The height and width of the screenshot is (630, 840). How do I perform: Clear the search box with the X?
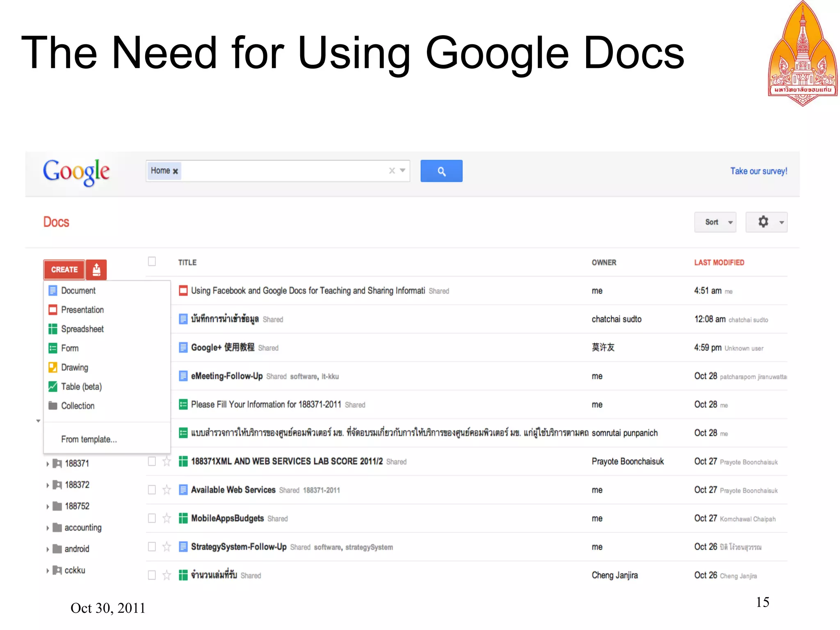pyautogui.click(x=392, y=171)
